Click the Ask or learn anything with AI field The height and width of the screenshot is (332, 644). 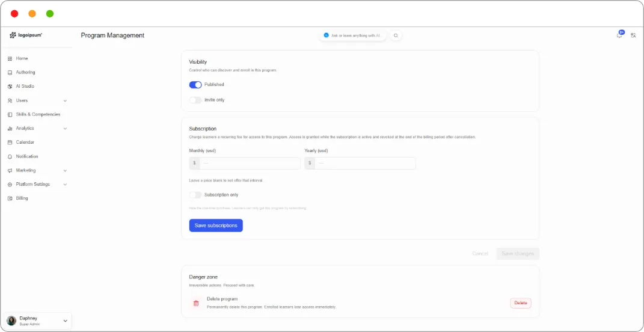pos(353,35)
